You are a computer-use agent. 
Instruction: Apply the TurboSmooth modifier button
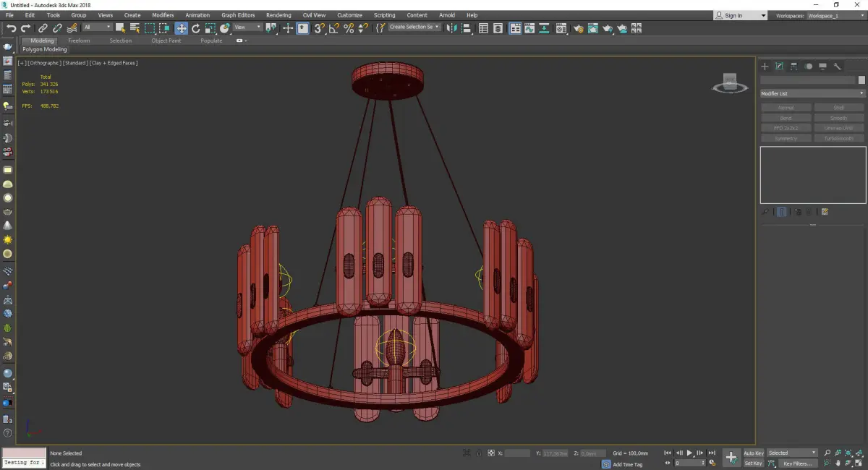[x=838, y=138]
